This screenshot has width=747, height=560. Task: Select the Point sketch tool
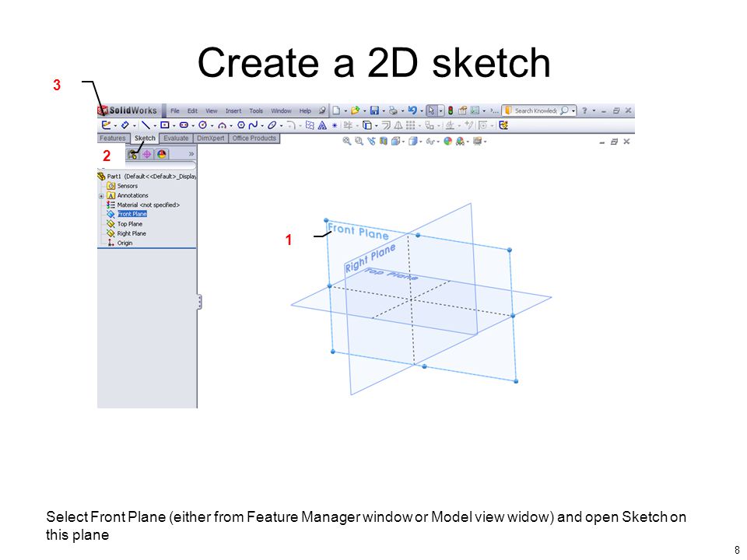click(335, 126)
